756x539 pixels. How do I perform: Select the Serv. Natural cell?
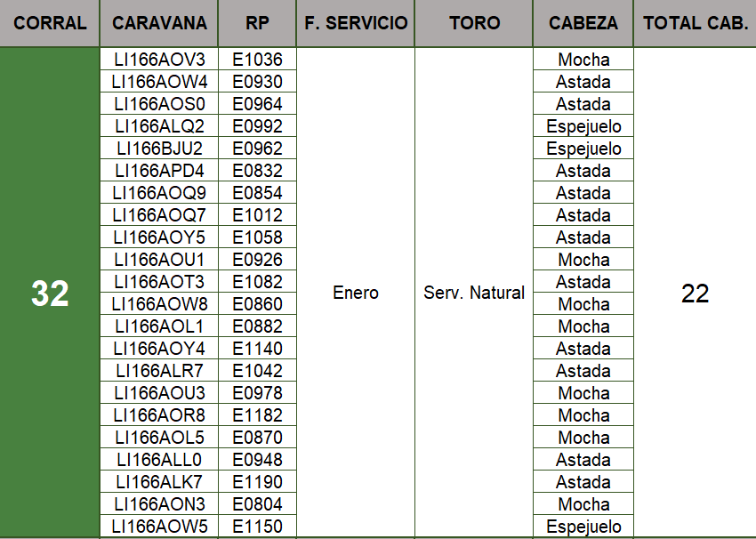[474, 293]
